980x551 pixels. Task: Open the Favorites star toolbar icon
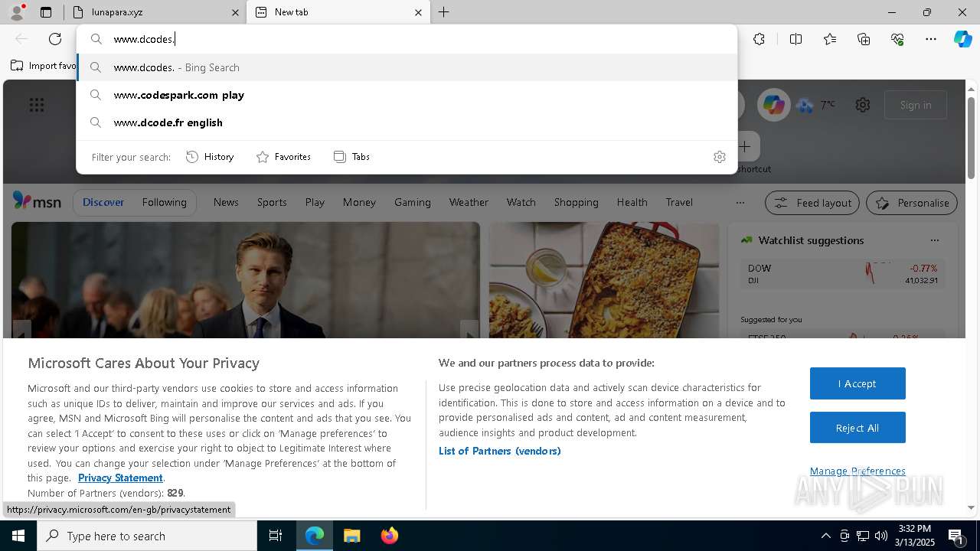tap(830, 39)
